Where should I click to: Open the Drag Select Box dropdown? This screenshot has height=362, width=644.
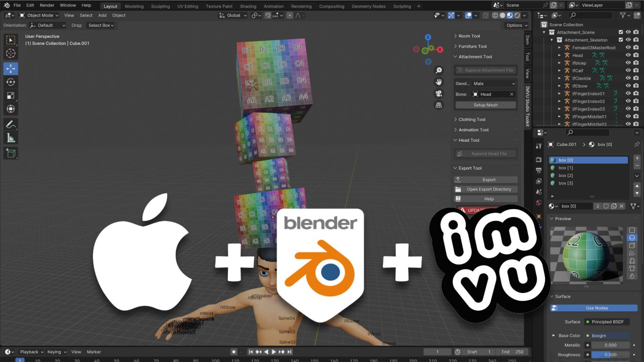point(101,25)
